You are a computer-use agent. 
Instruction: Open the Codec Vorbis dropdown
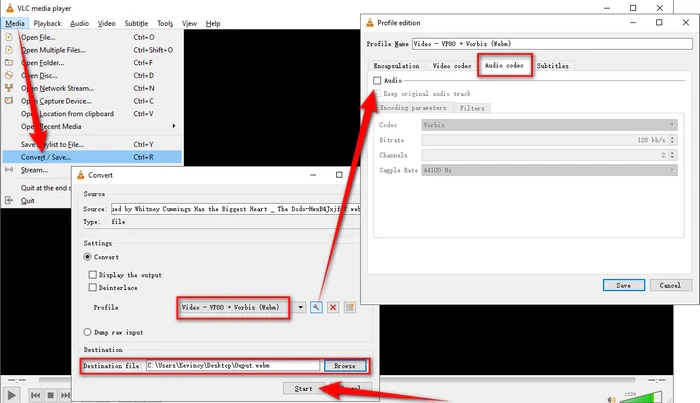coord(550,125)
